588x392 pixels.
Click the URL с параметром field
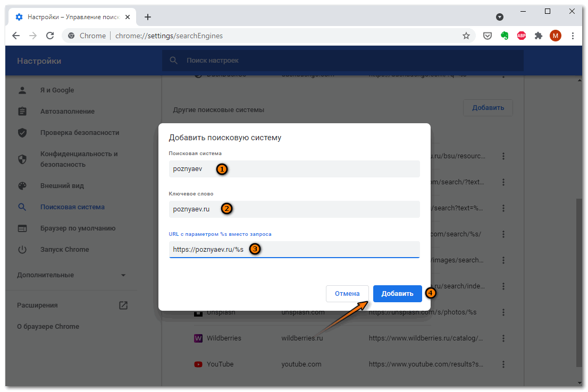click(294, 249)
